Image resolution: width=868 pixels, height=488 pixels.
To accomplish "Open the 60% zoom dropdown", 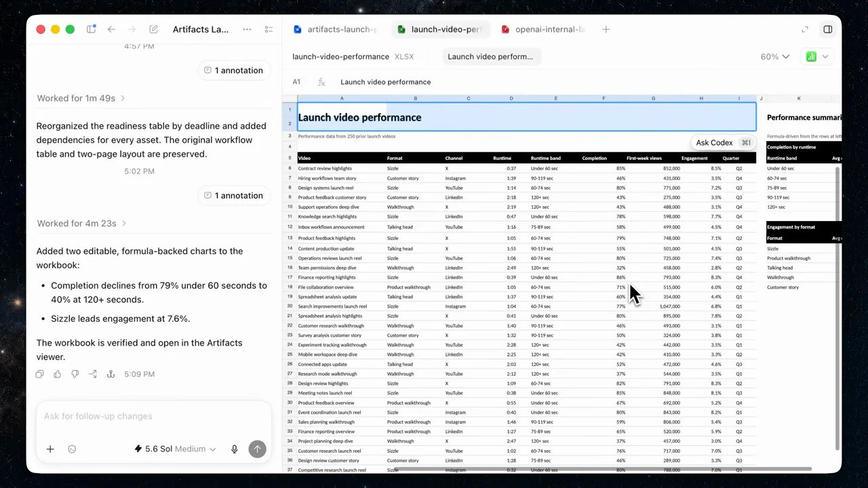I will coord(774,56).
